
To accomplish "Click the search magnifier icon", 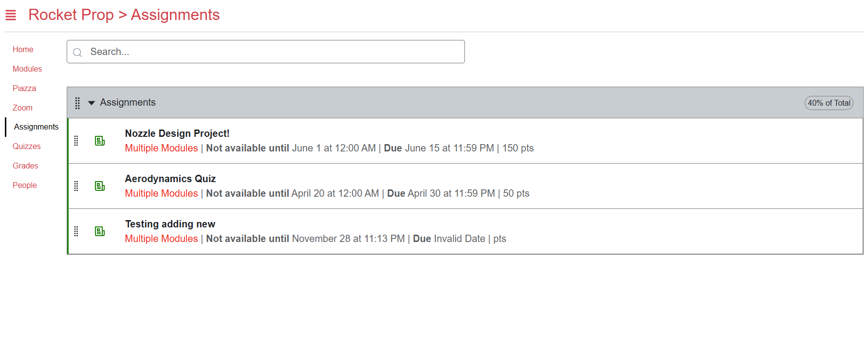I will (77, 52).
